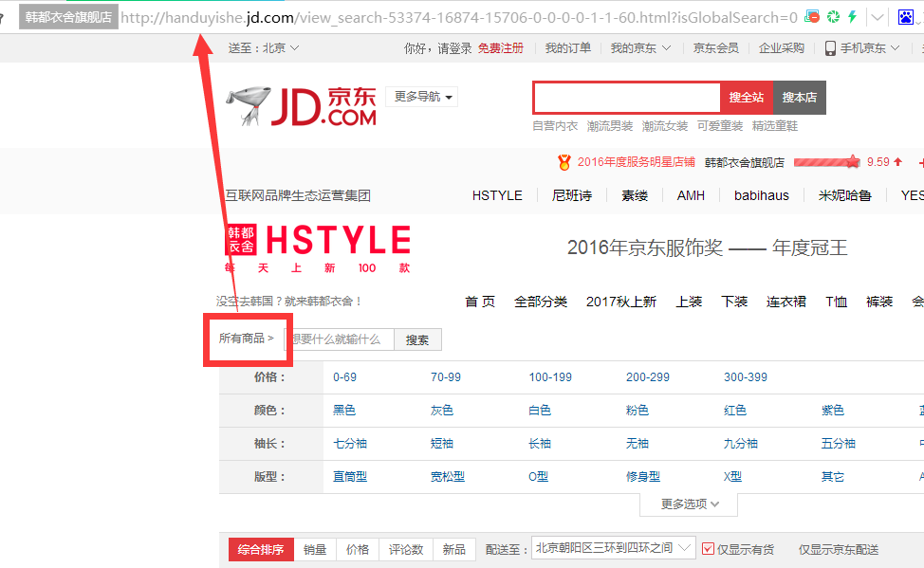Open the 下装 store tab
Image resolution: width=924 pixels, height=568 pixels.
[x=734, y=302]
